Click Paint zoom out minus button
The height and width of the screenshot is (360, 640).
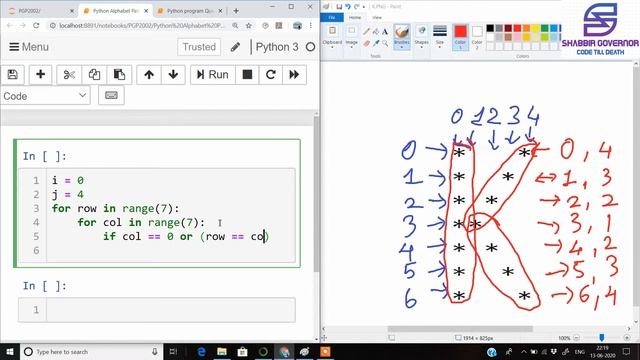click(x=576, y=338)
